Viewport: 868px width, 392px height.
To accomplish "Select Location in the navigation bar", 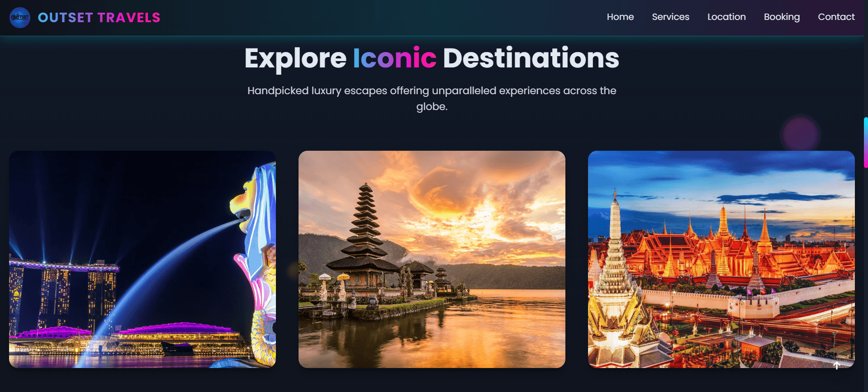I will [726, 17].
